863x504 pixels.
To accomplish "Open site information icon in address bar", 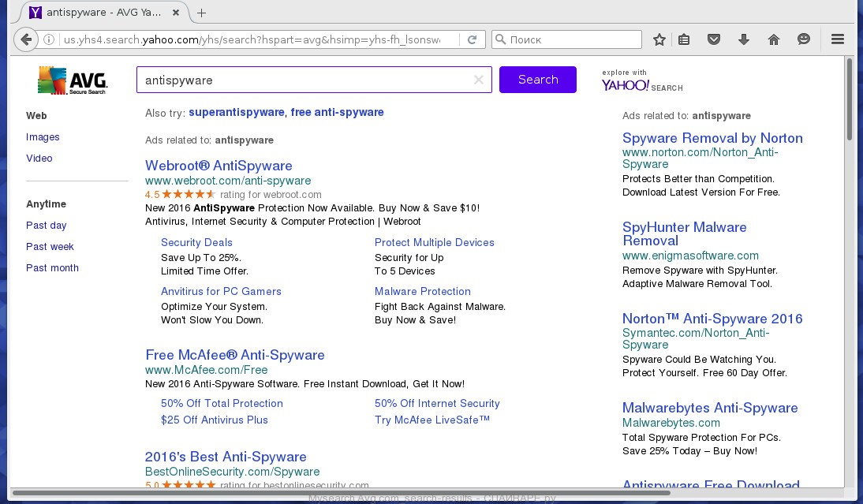I will pyautogui.click(x=49, y=39).
